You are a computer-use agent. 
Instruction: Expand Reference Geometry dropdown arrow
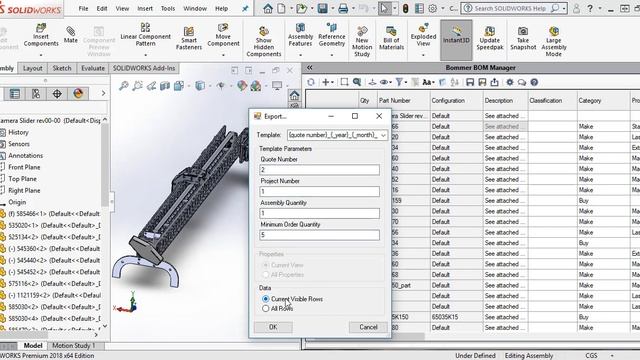[331, 55]
